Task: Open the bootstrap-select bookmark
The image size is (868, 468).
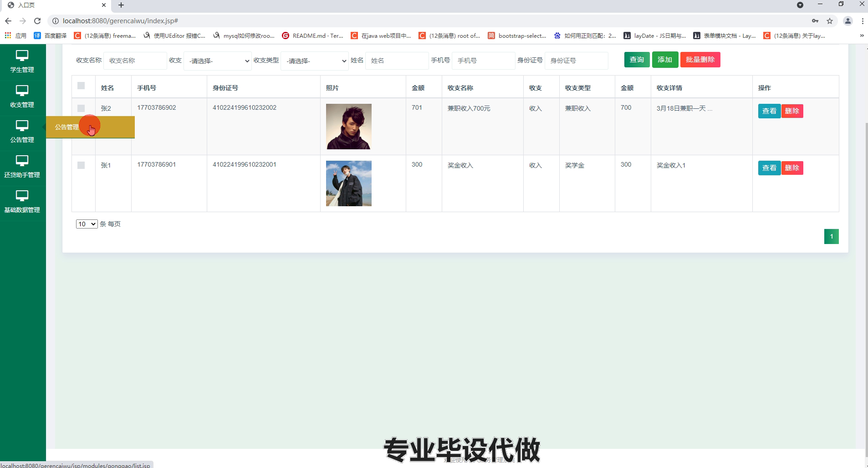Action: 517,36
